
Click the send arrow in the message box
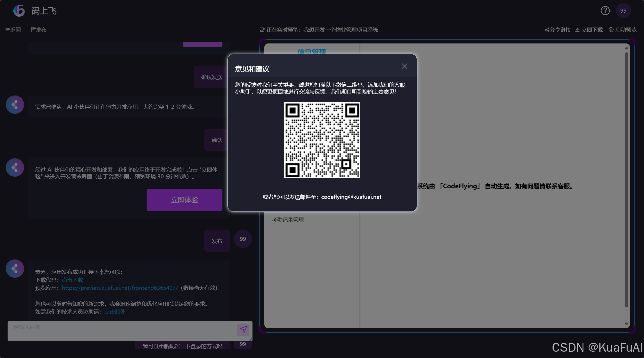click(243, 329)
